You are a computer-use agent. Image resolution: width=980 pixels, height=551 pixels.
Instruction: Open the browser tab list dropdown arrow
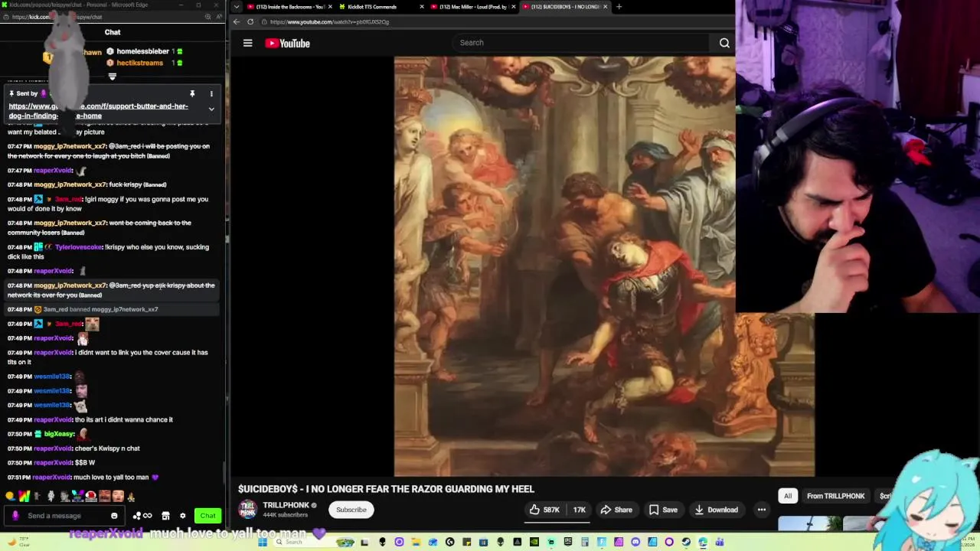pyautogui.click(x=236, y=7)
